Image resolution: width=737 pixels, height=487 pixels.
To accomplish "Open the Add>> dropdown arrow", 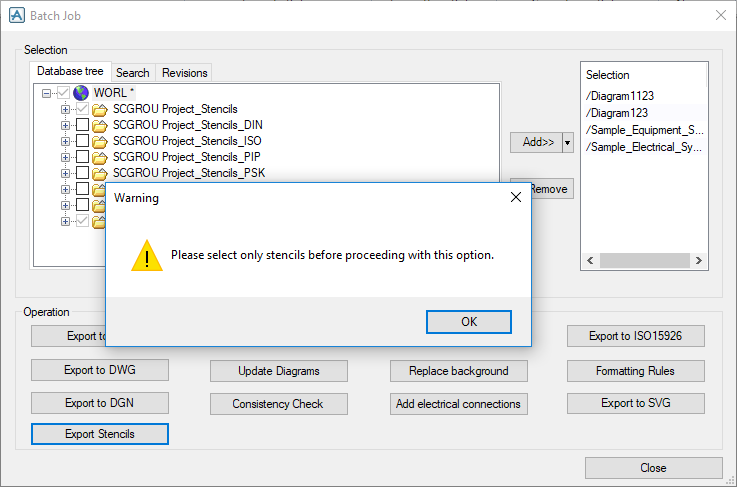I will 568,143.
